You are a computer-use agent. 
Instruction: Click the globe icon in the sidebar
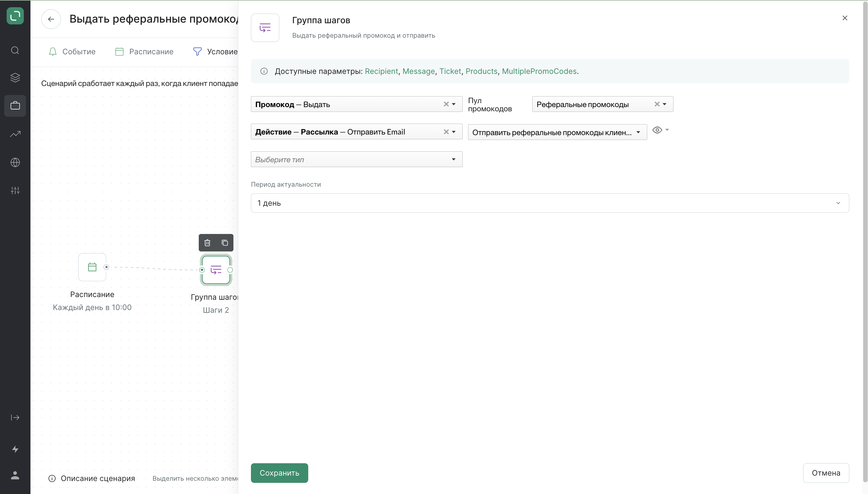tap(15, 162)
